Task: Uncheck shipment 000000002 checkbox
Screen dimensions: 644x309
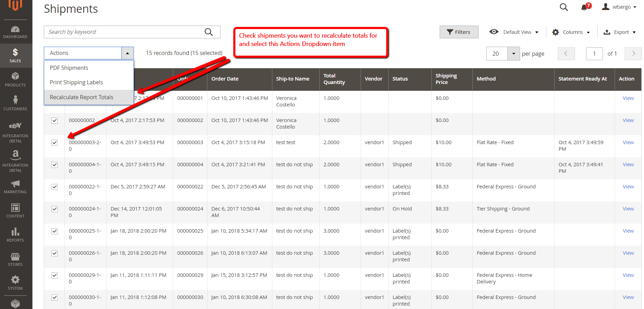Action: tap(55, 121)
